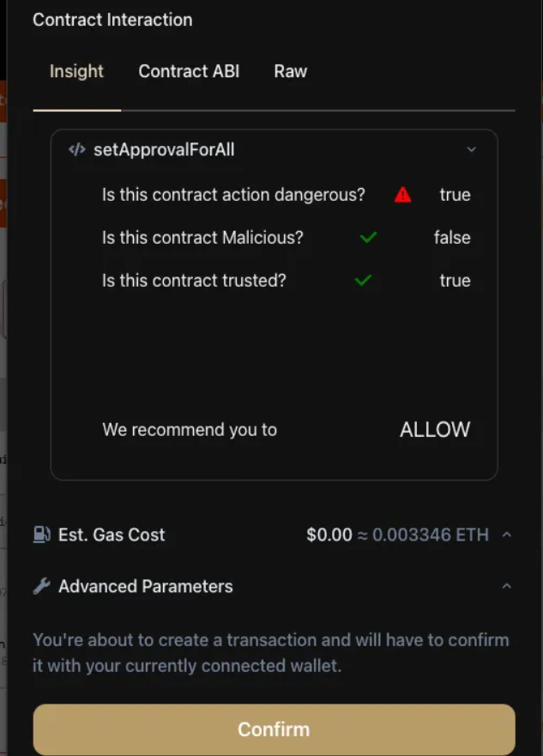Viewport: 543px width, 756px height.
Task: Click the gas pump icon
Action: pyautogui.click(x=42, y=535)
